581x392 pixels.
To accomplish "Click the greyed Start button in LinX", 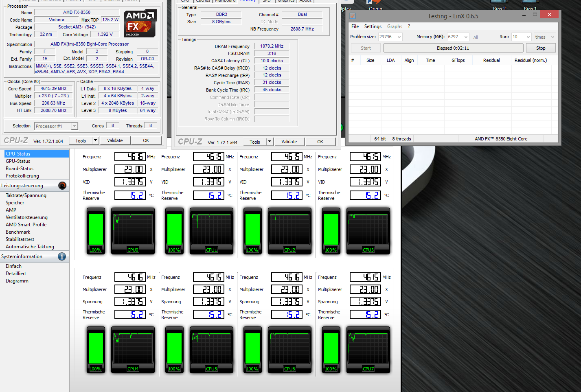I will [x=366, y=48].
